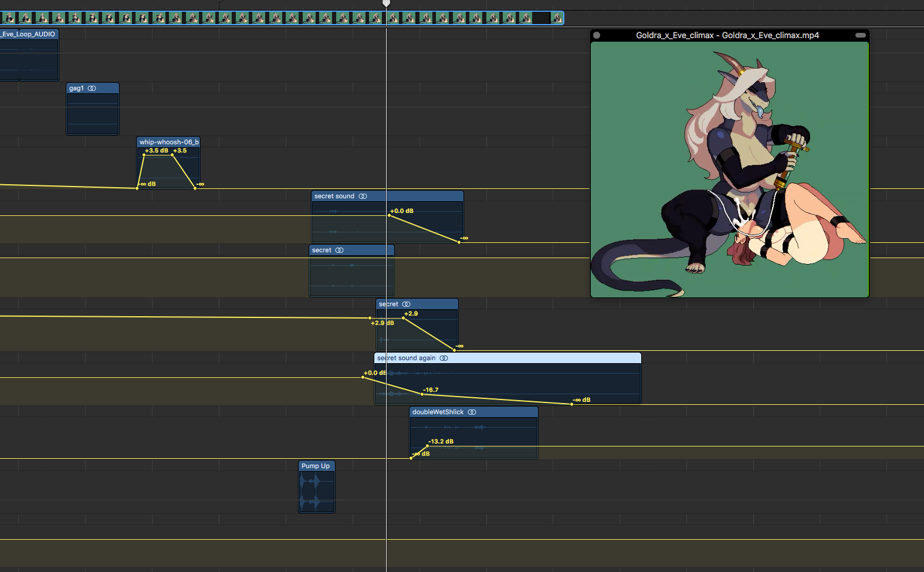Select the -∞ dB point at the doubleWetShlick start
924x572 pixels.
pyautogui.click(x=411, y=458)
